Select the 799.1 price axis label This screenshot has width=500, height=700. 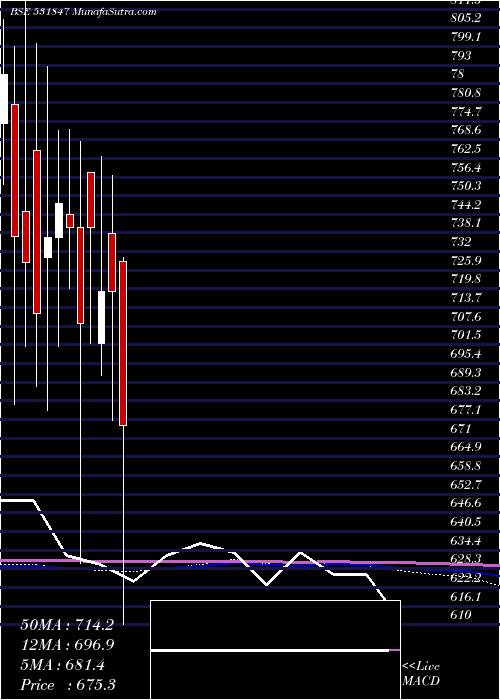[466, 37]
